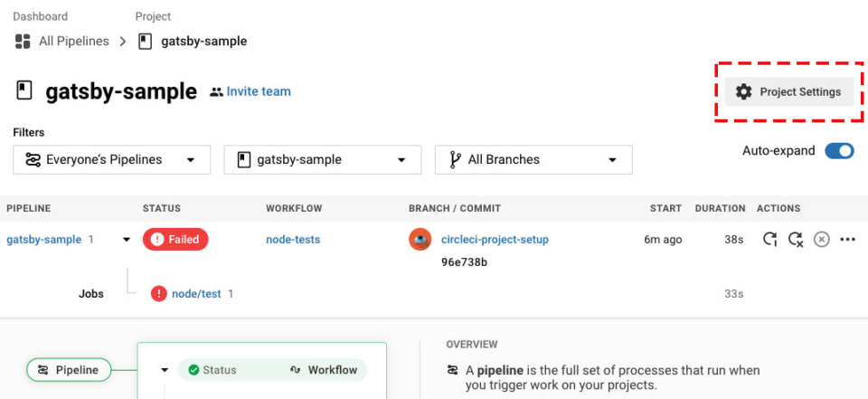This screenshot has width=868, height=399.
Task: Click the pipeline icon in the Overview text
Action: pos(452,370)
